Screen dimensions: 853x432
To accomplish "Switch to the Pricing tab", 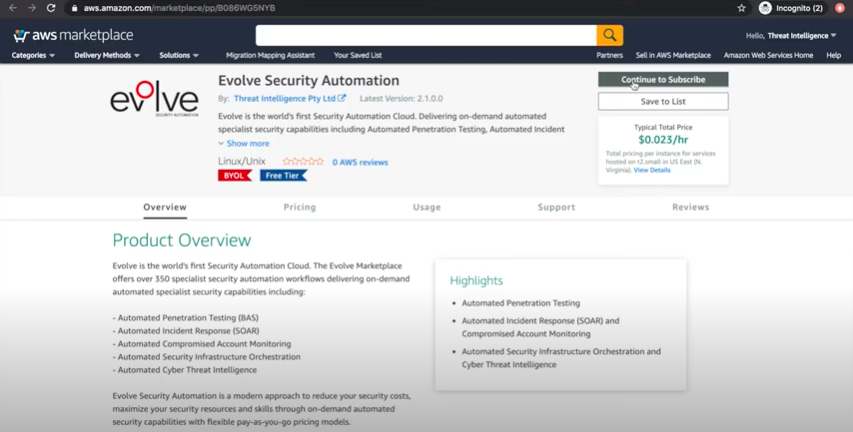I will click(300, 207).
